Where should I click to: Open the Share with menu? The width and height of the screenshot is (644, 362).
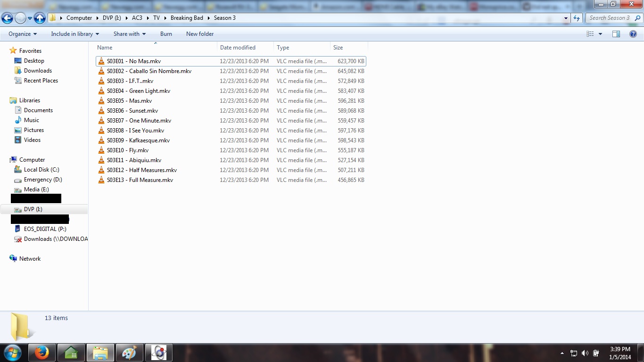[x=130, y=34]
